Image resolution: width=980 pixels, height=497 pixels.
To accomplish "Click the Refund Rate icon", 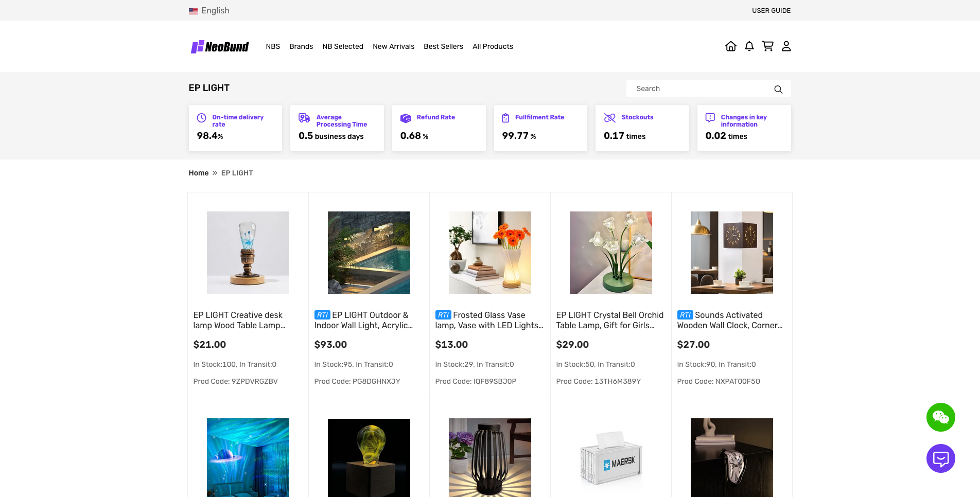I will [x=406, y=118].
